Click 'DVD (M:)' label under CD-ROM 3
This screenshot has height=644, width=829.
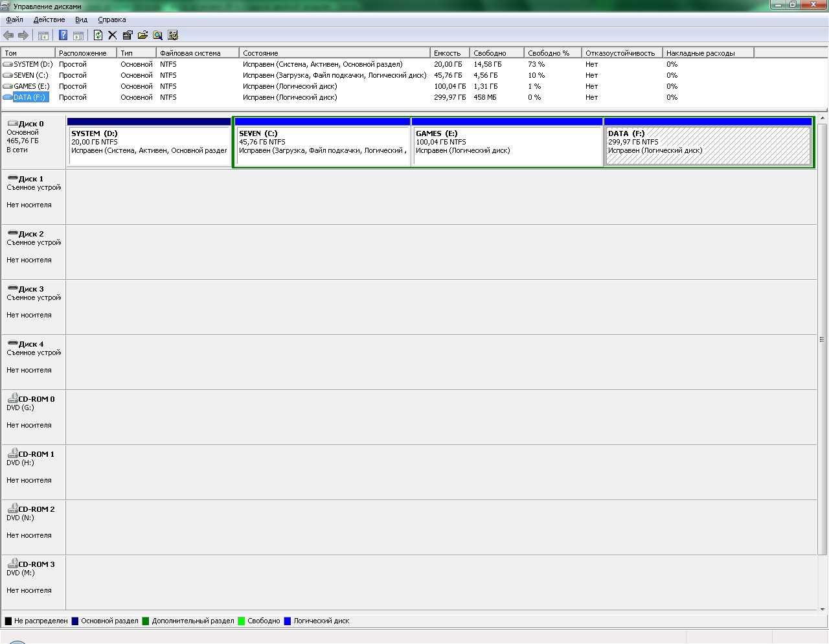20,573
